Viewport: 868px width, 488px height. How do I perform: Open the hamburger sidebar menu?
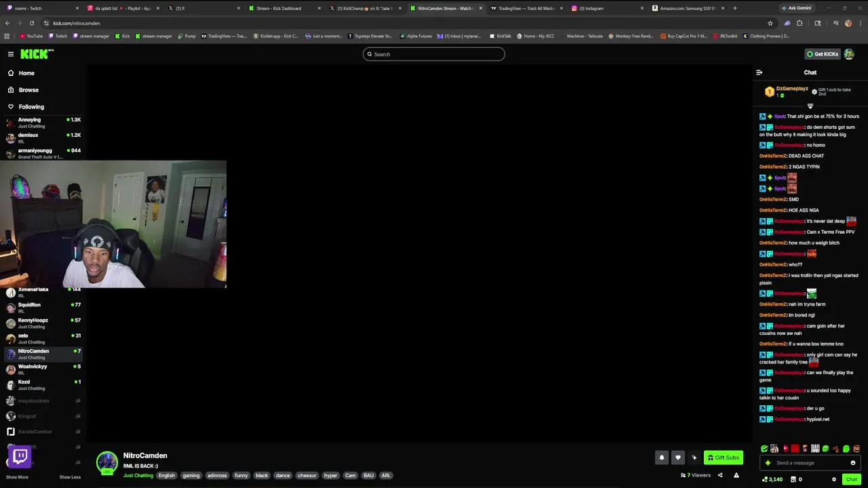point(10,54)
